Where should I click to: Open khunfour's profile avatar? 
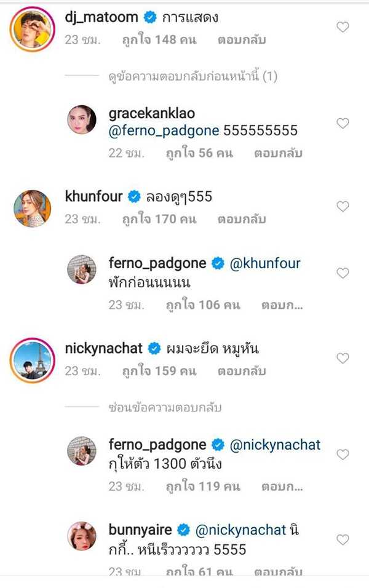[x=32, y=207]
